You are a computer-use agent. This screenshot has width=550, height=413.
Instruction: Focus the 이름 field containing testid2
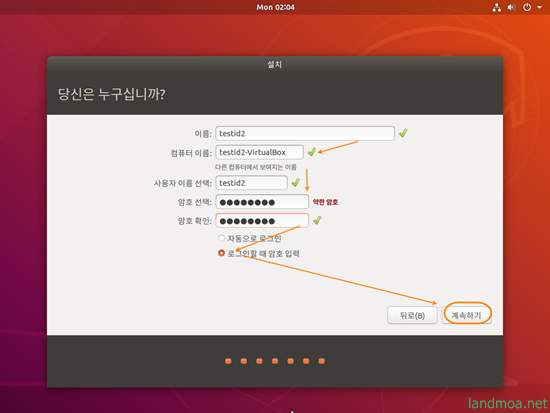305,133
